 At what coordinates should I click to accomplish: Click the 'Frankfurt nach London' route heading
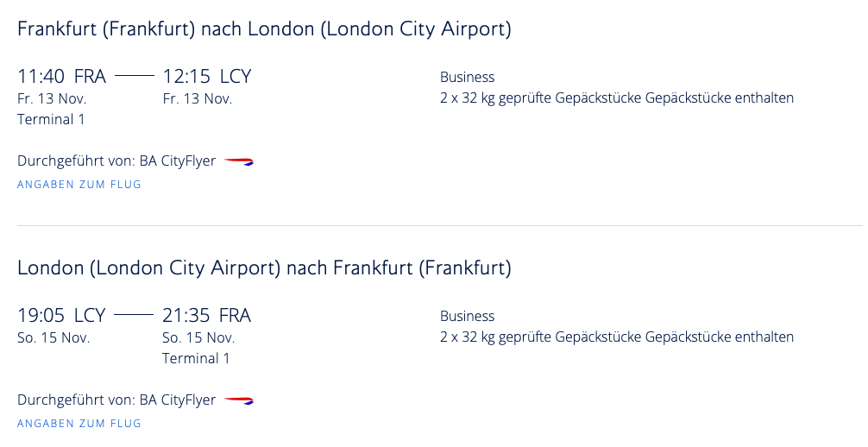click(264, 29)
